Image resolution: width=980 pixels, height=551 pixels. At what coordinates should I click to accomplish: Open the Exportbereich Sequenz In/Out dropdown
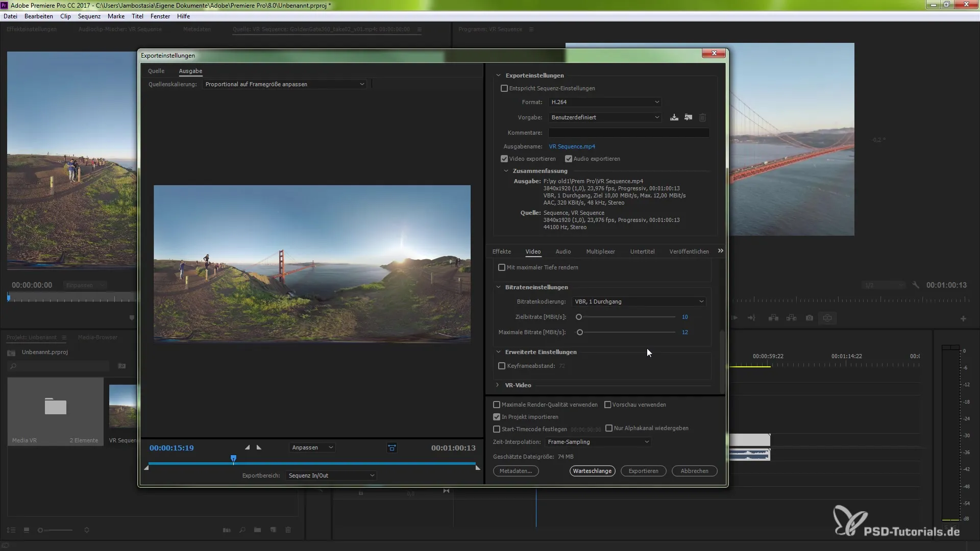[331, 475]
